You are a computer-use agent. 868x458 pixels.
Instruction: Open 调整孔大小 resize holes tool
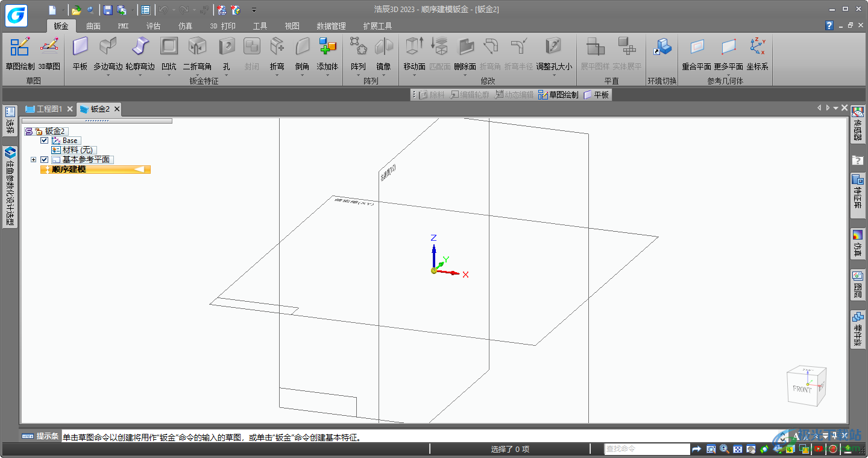tap(554, 54)
